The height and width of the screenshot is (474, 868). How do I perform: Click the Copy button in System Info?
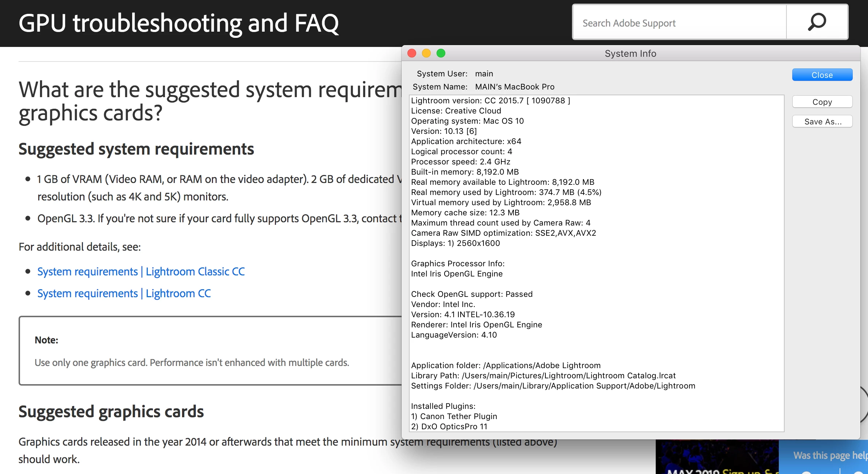click(822, 102)
